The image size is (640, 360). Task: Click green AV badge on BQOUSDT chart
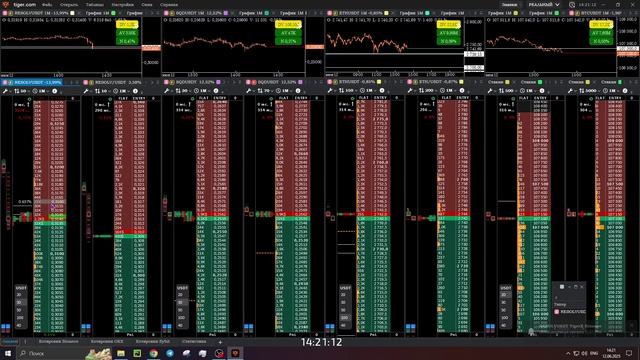click(288, 33)
